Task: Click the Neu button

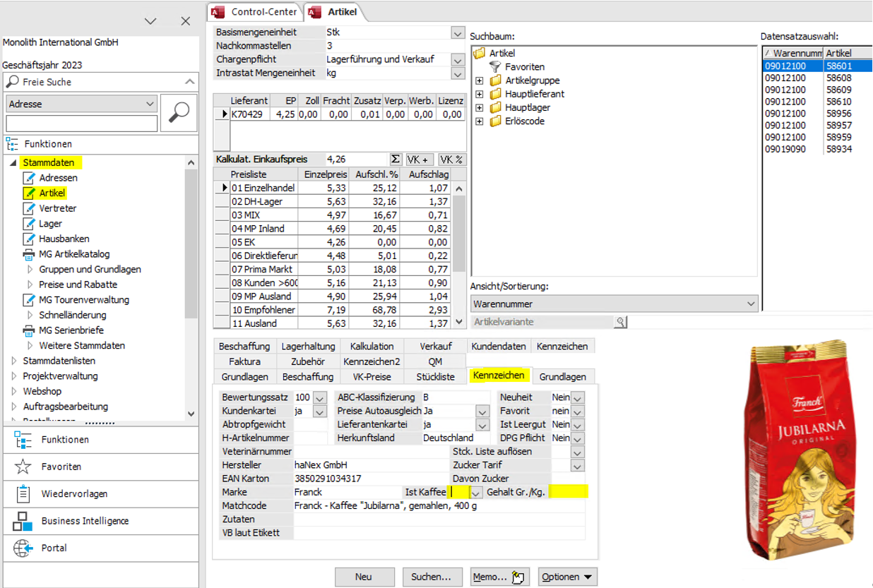Action: click(x=364, y=577)
